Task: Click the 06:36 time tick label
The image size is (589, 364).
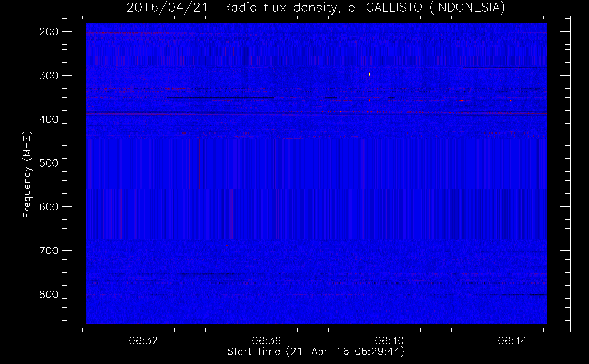Action: click(266, 341)
